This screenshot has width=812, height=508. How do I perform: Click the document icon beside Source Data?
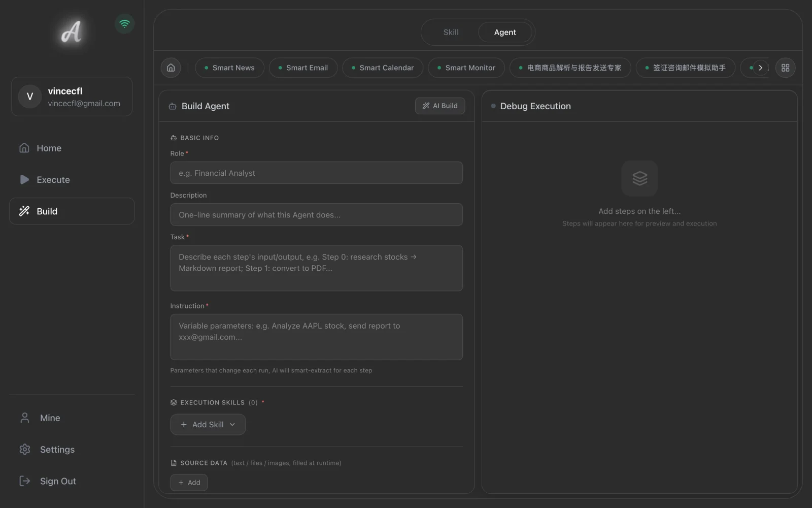[x=174, y=463]
